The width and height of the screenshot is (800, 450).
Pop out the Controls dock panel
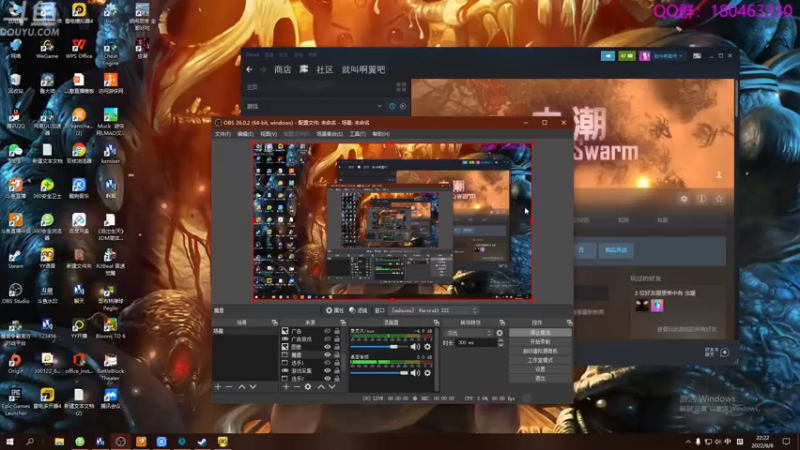tap(569, 322)
